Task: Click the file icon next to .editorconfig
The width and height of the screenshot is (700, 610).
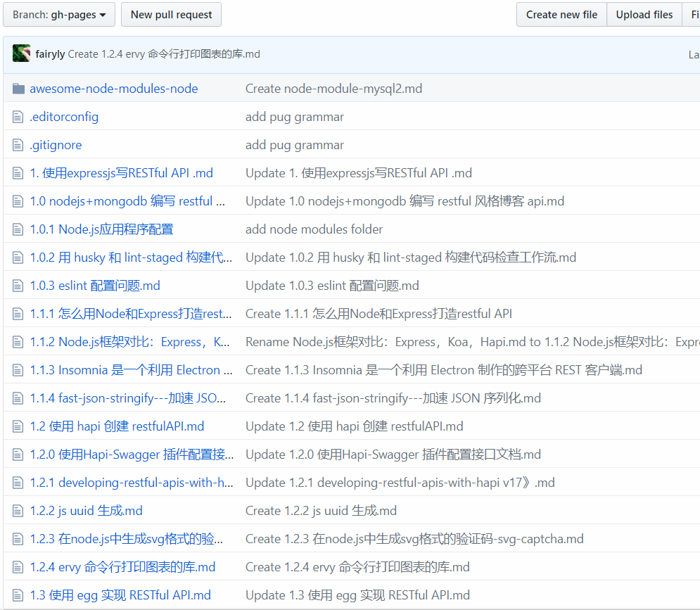Action: (x=18, y=117)
